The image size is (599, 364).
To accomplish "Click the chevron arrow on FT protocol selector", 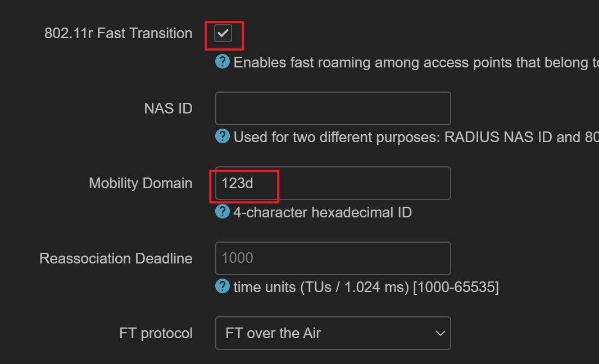I will click(x=440, y=333).
